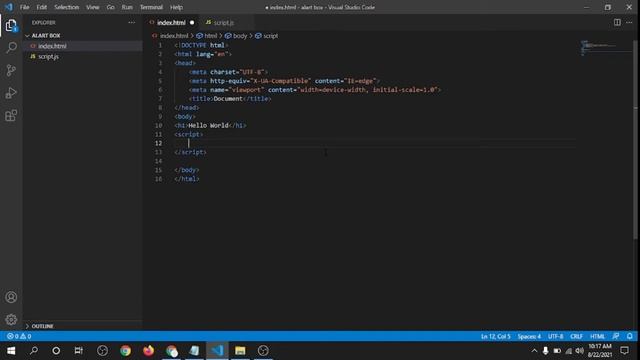640x360 pixels.
Task: Open the Extensions view
Action: (x=11, y=116)
